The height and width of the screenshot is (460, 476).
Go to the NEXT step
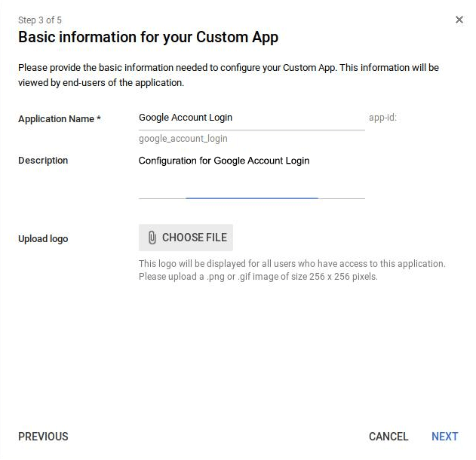[445, 437]
